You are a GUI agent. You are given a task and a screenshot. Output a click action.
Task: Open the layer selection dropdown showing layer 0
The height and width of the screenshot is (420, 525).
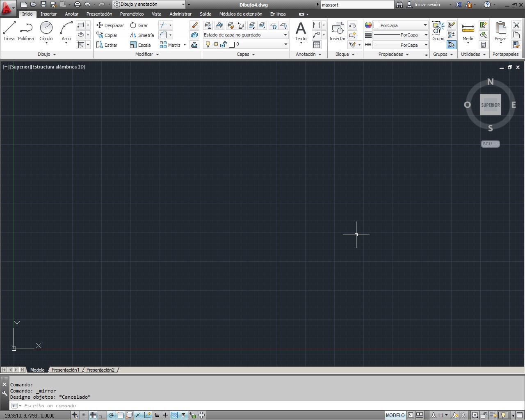(286, 44)
